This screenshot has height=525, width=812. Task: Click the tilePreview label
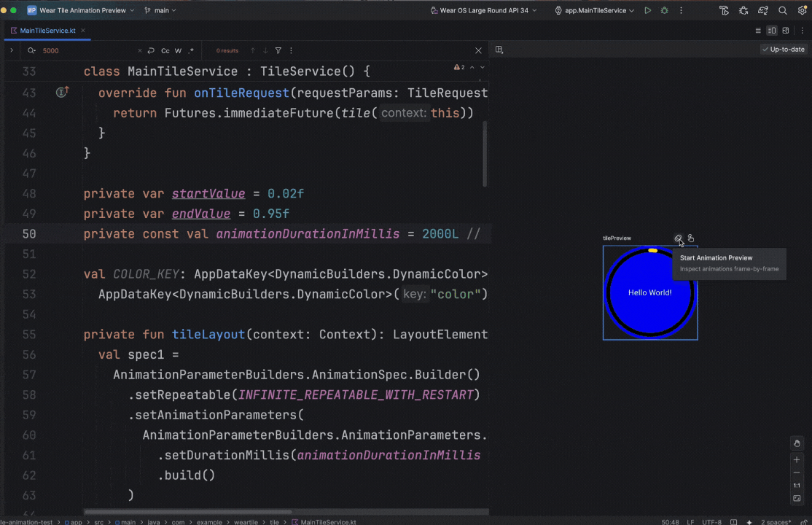617,238
